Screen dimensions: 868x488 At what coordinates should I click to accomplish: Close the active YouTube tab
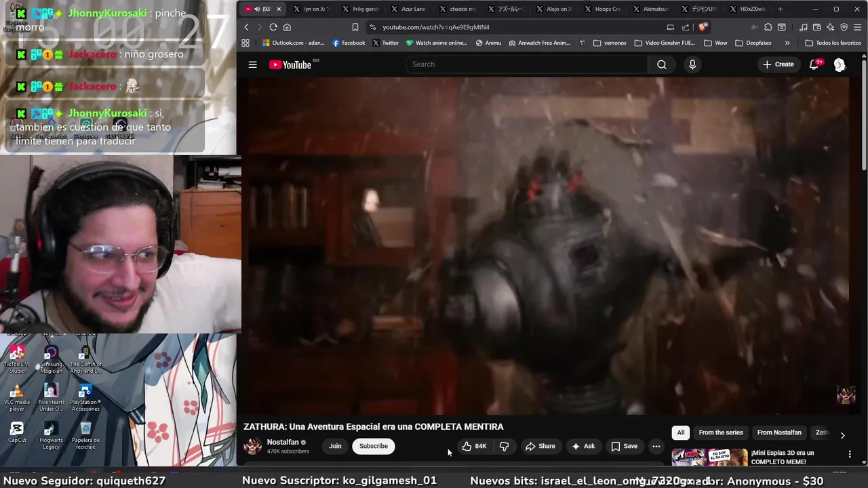click(278, 9)
